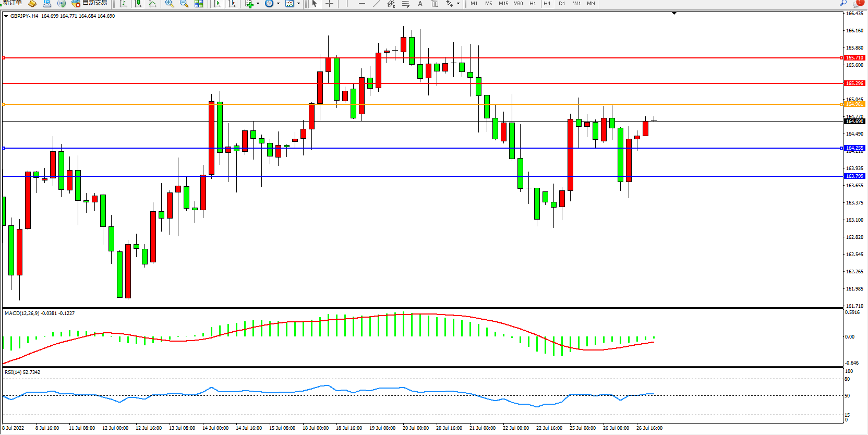
Task: Toggle 自动交易 auto trading button
Action: tap(90, 3)
